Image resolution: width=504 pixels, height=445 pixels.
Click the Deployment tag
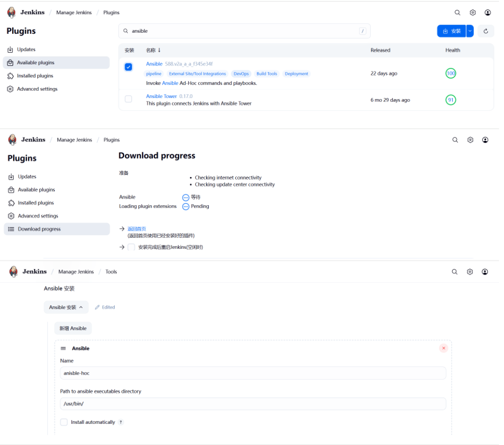[x=296, y=74]
